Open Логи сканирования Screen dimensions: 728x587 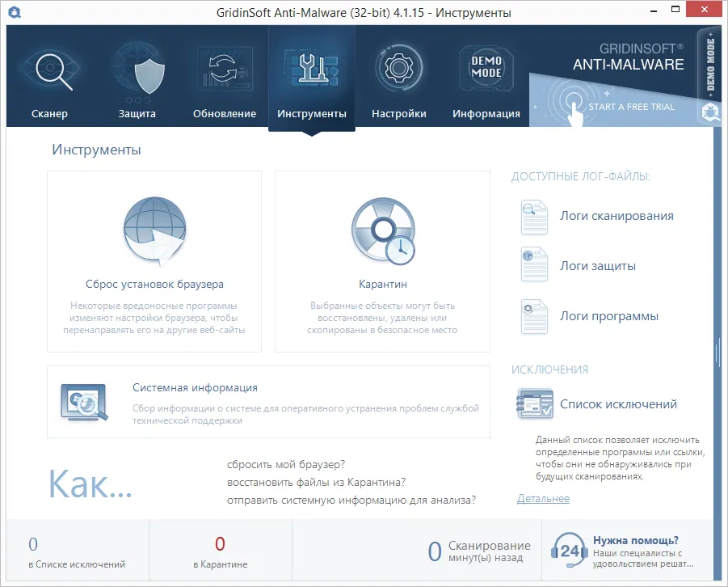pos(616,216)
